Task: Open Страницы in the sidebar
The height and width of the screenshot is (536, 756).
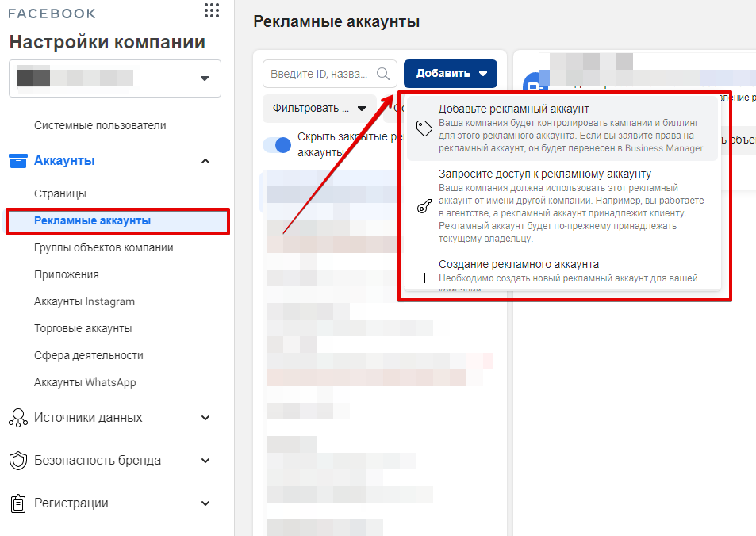Action: 60,193
